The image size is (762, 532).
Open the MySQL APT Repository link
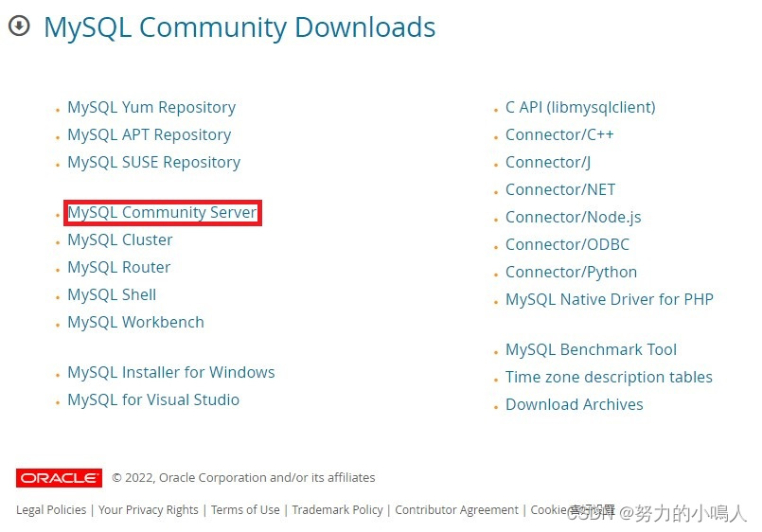(x=150, y=135)
